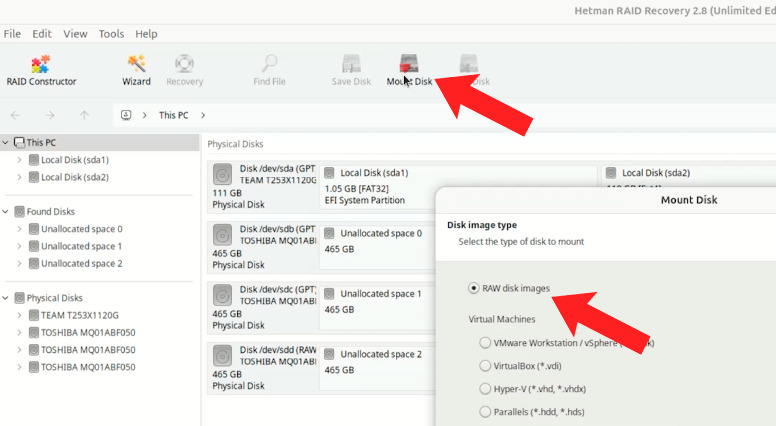
Task: Click the Unallocated space 2 partition icon in the main panel
Action: 329,354
